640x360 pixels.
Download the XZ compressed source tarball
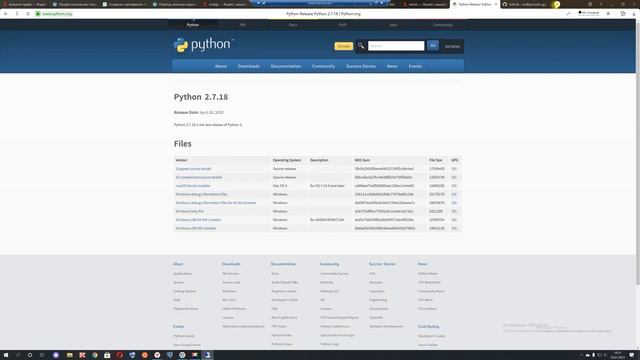coord(199,177)
